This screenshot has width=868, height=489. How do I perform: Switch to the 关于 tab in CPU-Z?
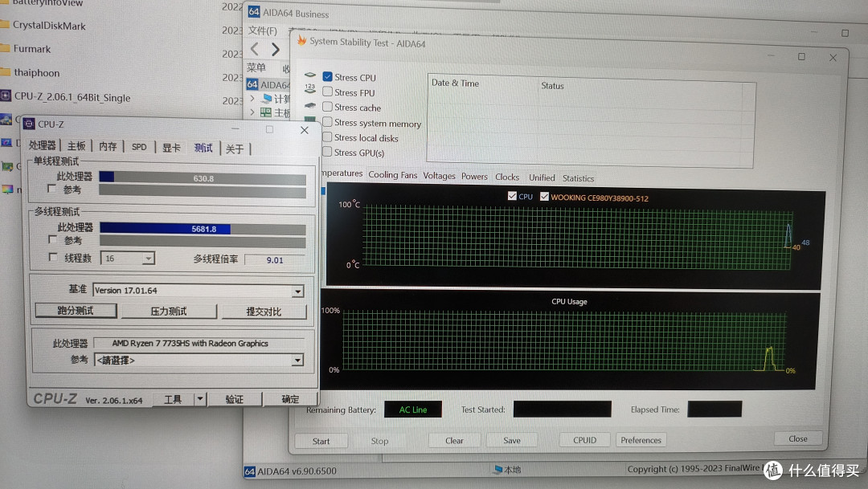pyautogui.click(x=235, y=149)
